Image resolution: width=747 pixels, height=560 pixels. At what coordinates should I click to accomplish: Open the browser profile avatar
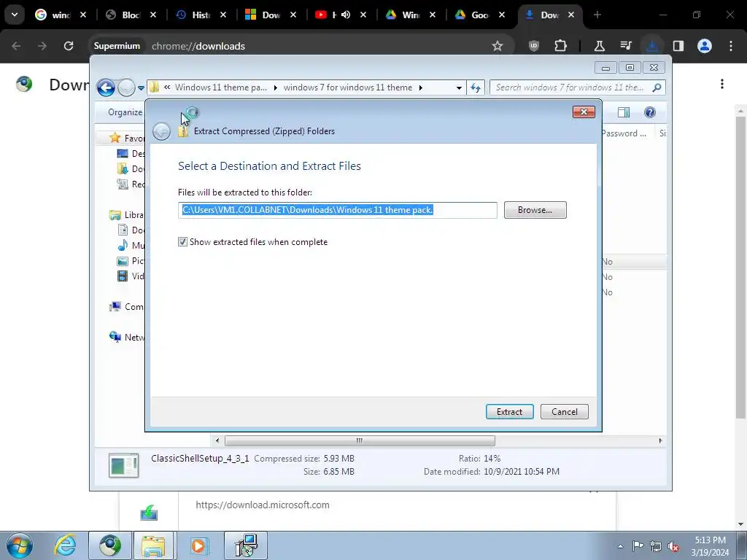tap(705, 46)
